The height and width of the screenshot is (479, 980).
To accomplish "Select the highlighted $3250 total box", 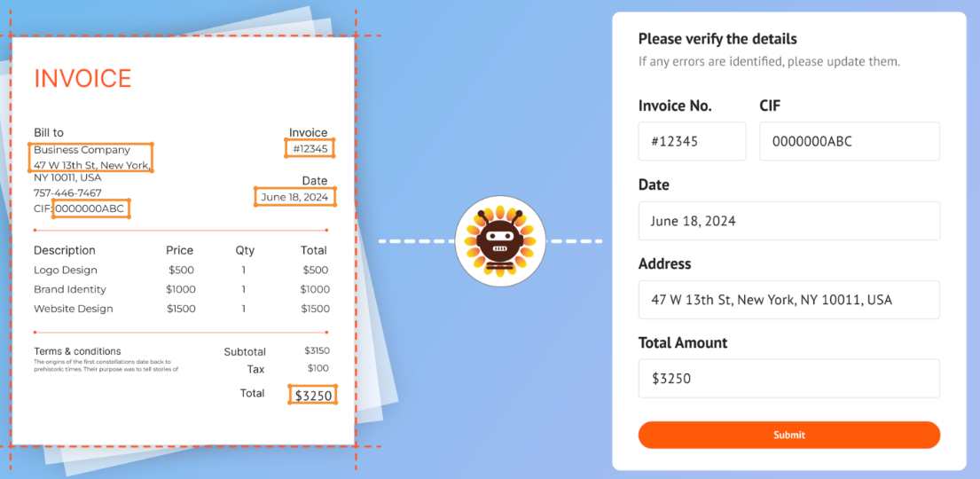I will point(313,395).
